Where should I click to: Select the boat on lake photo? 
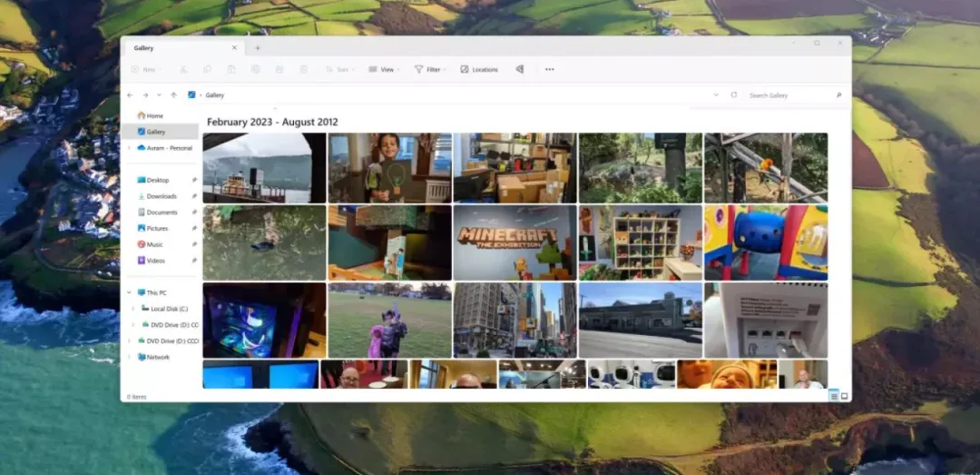click(x=264, y=168)
